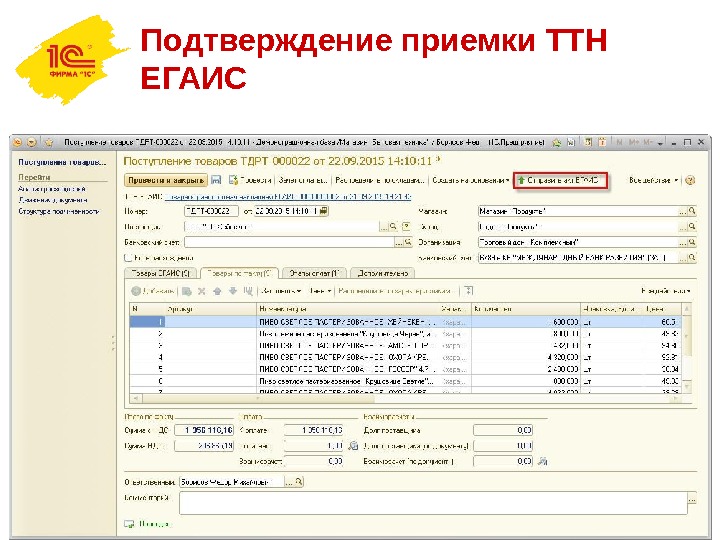The image size is (720, 540).
Task: Click the vertical scrollbar of the goods table
Action: tap(686, 349)
